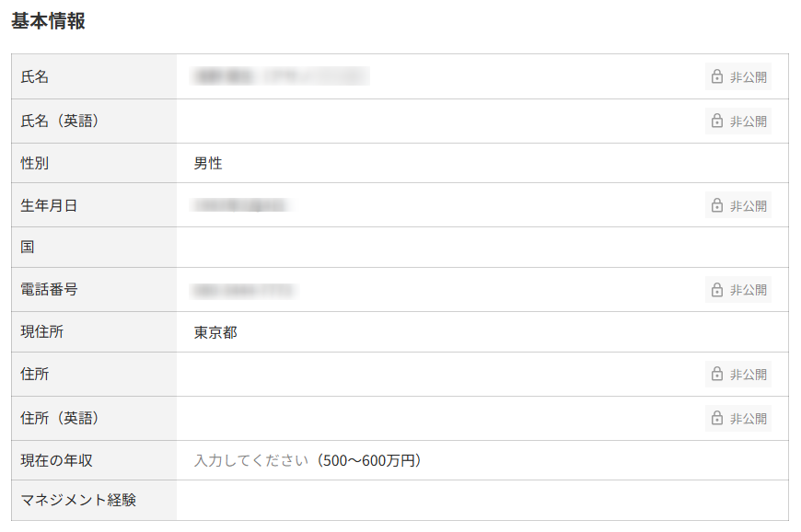Click the blurred 氏名 value field
Screen dimensions: 801x532
[281, 76]
